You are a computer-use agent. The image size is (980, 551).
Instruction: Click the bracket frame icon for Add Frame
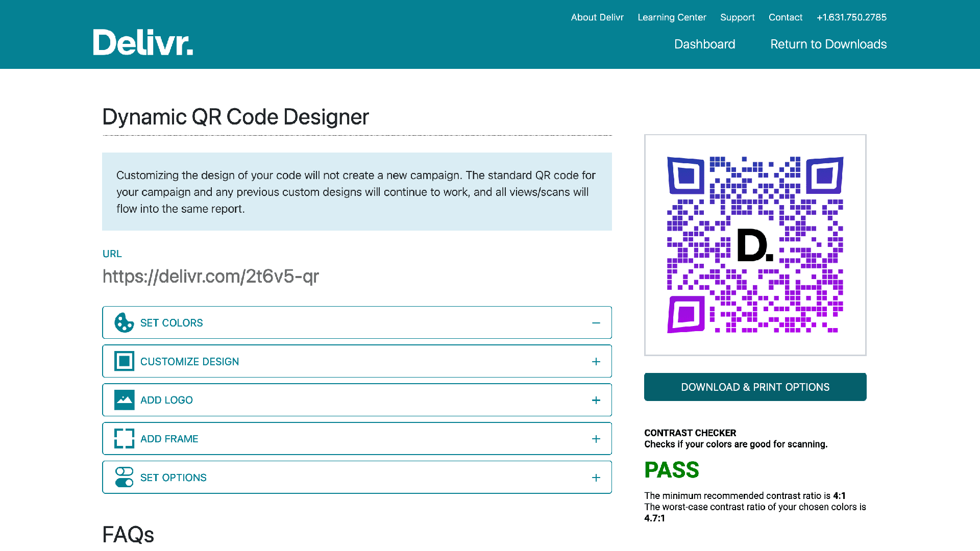[124, 439]
